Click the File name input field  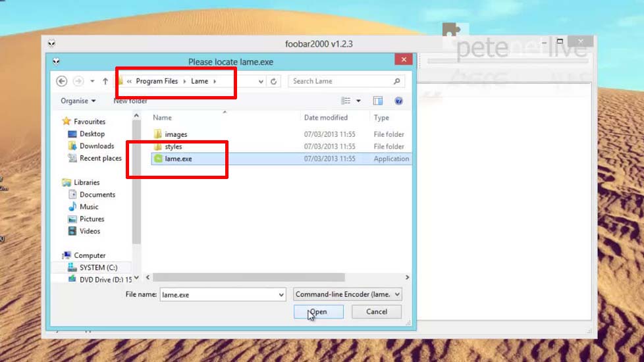(x=218, y=295)
